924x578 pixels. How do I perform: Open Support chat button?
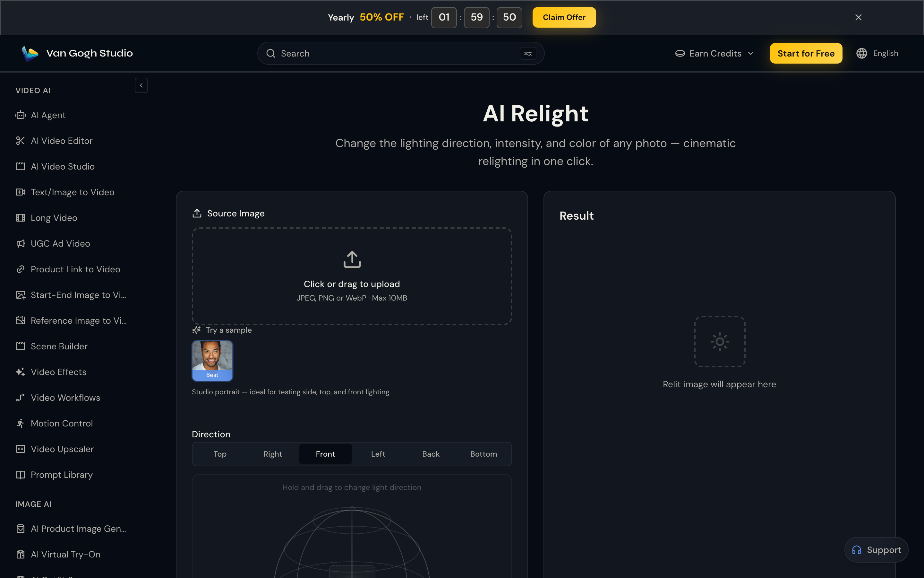point(876,550)
